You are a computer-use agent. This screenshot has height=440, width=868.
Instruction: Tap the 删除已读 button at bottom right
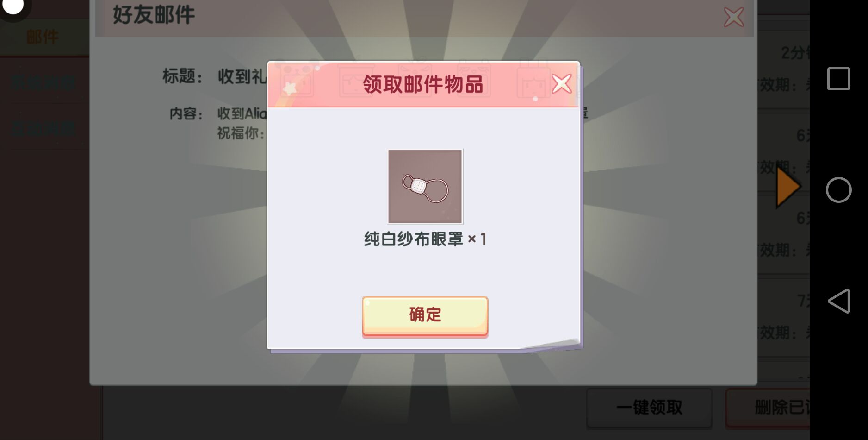pos(768,408)
